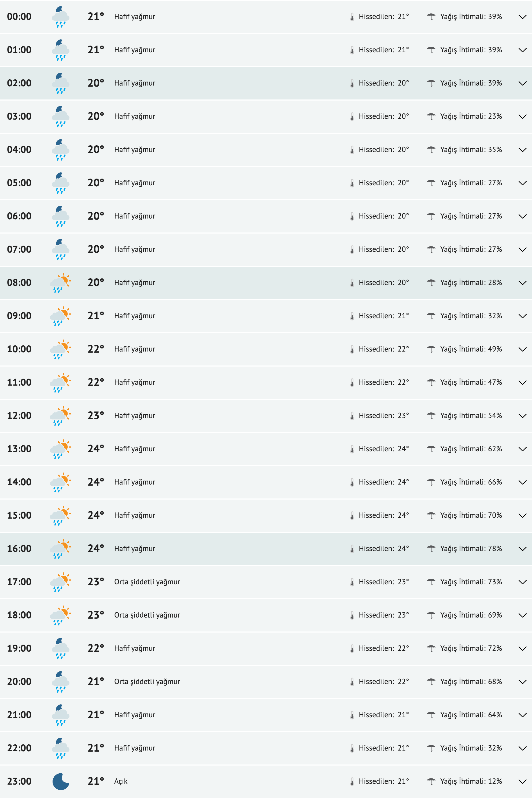The width and height of the screenshot is (532, 798).
Task: Expand the 06:00 row chevron
Action: click(523, 216)
